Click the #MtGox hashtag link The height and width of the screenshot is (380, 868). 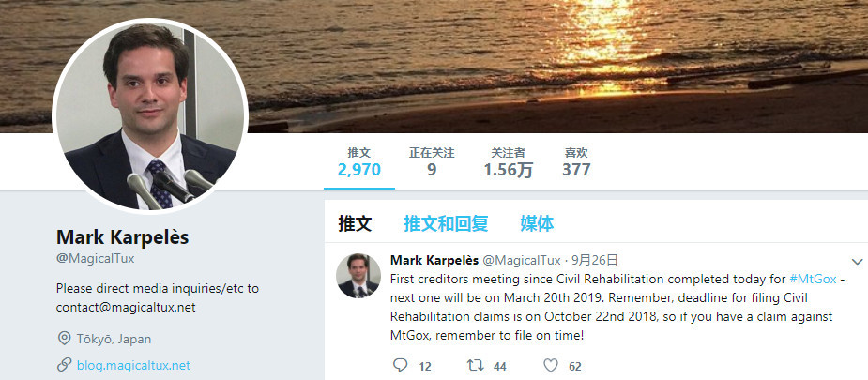[813, 279]
